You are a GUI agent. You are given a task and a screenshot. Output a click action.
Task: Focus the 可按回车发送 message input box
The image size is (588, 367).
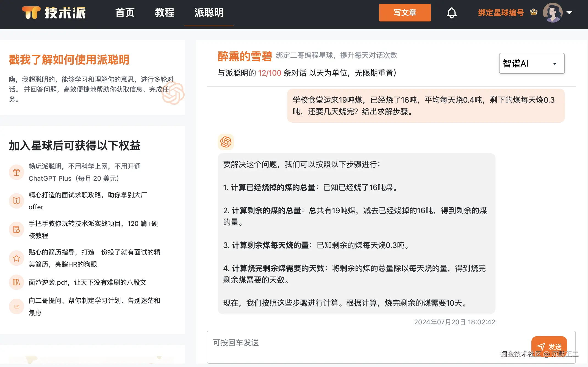click(368, 347)
